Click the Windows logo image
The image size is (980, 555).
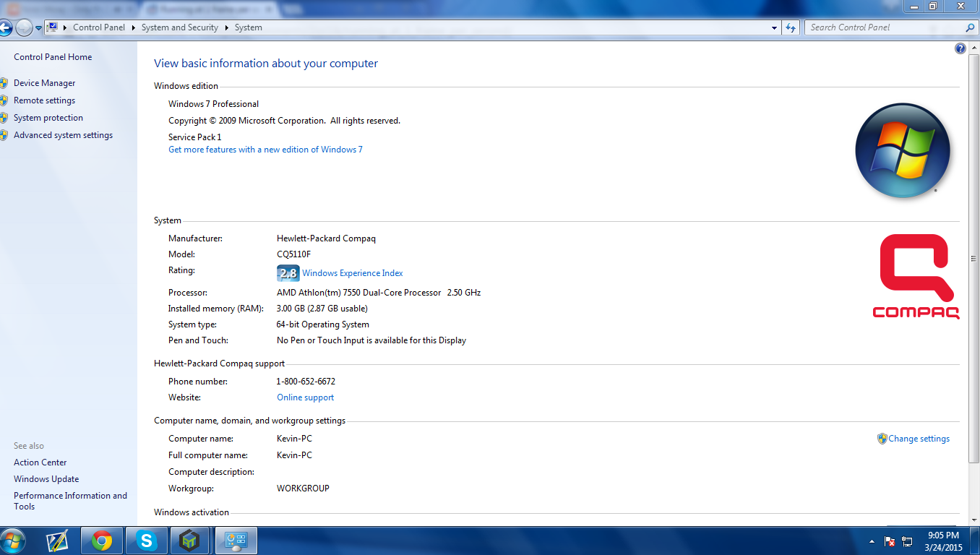903,151
